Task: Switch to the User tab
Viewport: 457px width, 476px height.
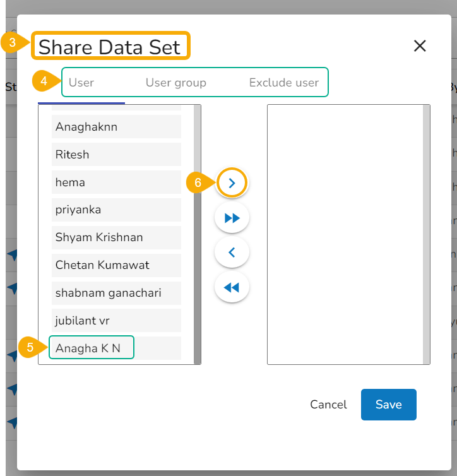Action: (x=81, y=83)
